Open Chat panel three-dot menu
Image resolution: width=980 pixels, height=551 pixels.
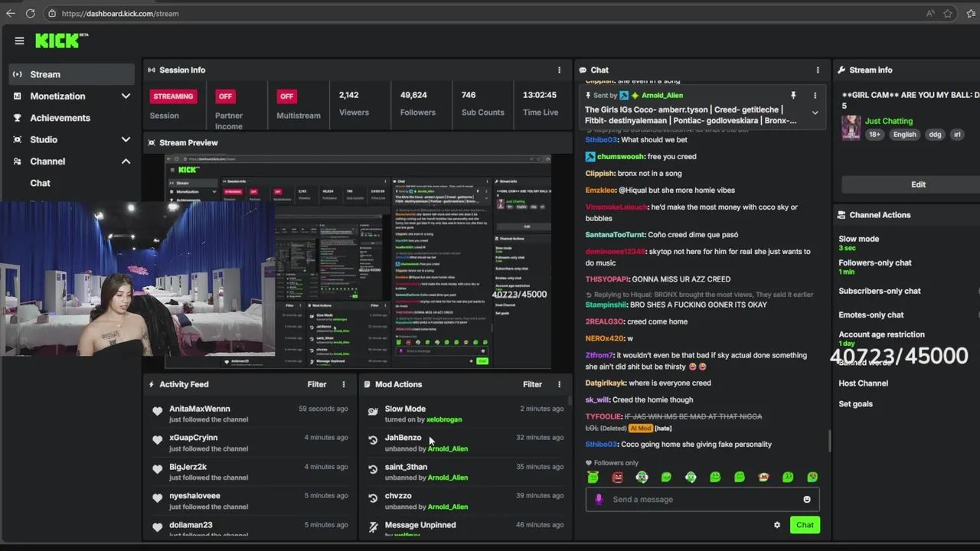point(818,70)
